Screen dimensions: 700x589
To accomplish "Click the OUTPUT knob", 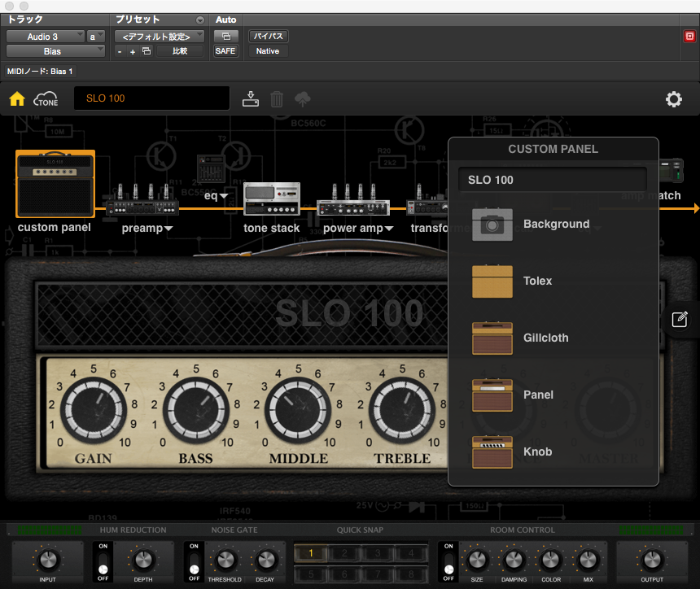I will click(x=652, y=560).
